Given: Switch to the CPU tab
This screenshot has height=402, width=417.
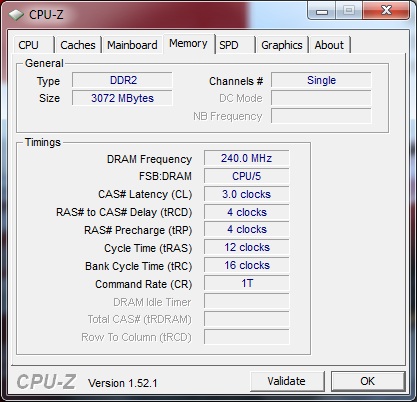Looking at the screenshot, I should [33, 45].
